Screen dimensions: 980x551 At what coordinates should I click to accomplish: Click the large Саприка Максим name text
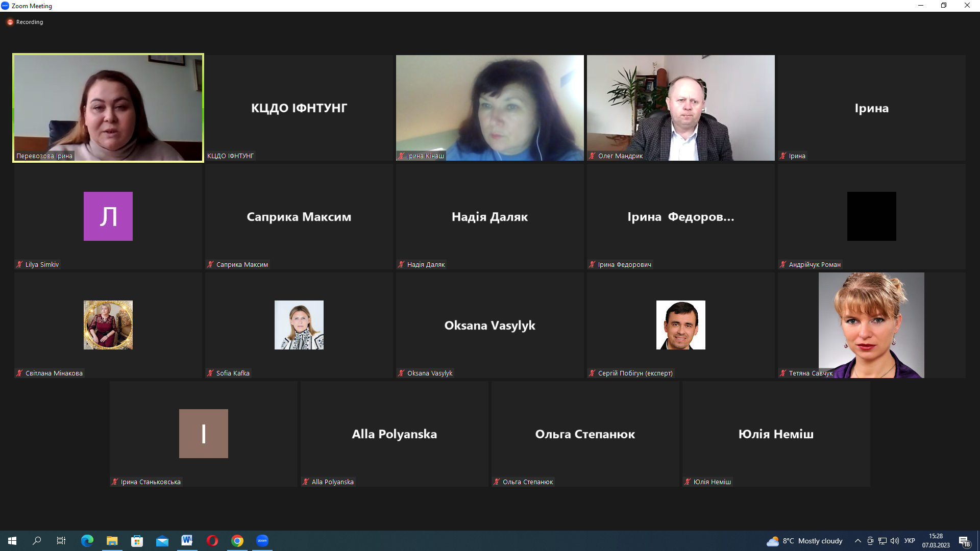click(299, 217)
